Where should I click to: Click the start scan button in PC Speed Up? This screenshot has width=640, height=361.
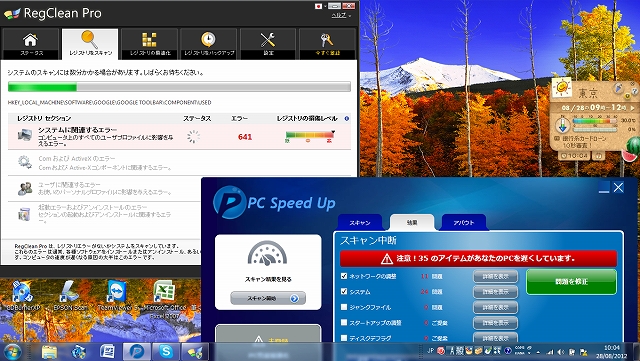pyautogui.click(x=268, y=298)
